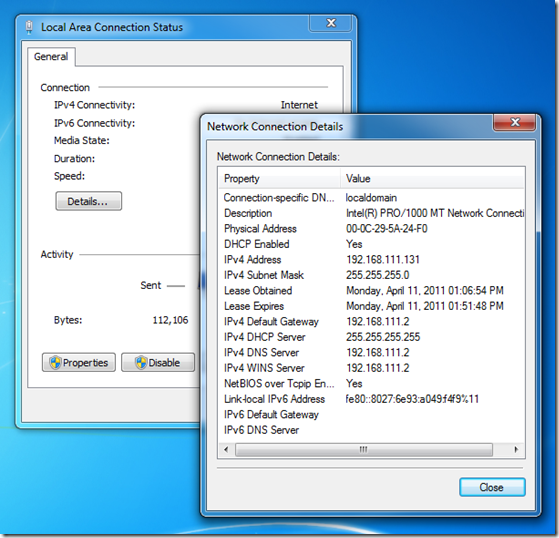Click the horizontal scrollbar thumb in the details list

(364, 449)
